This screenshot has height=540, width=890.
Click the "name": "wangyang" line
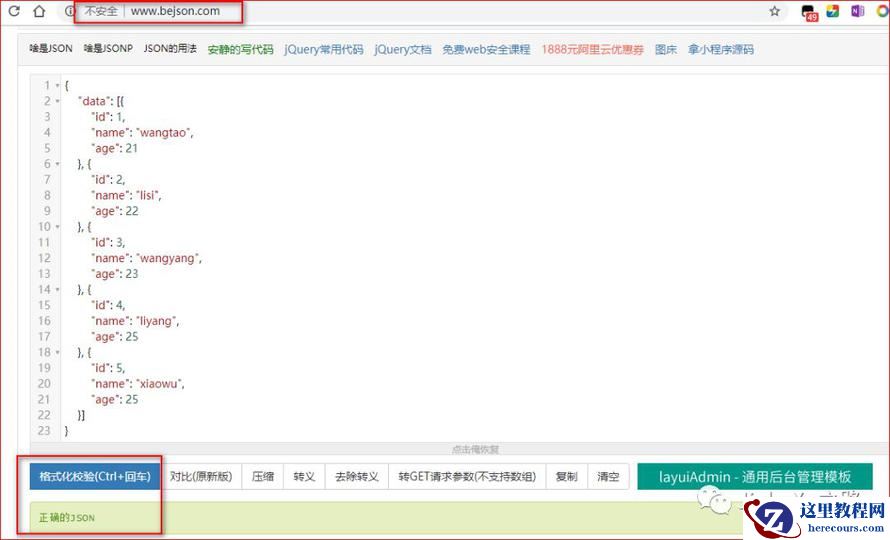click(x=146, y=258)
